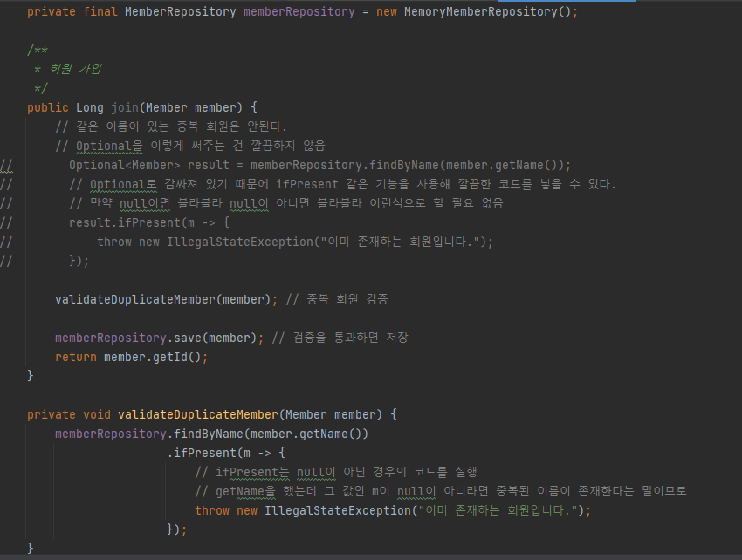Click 'member.getId()' in the return statement

pyautogui.click(x=153, y=357)
